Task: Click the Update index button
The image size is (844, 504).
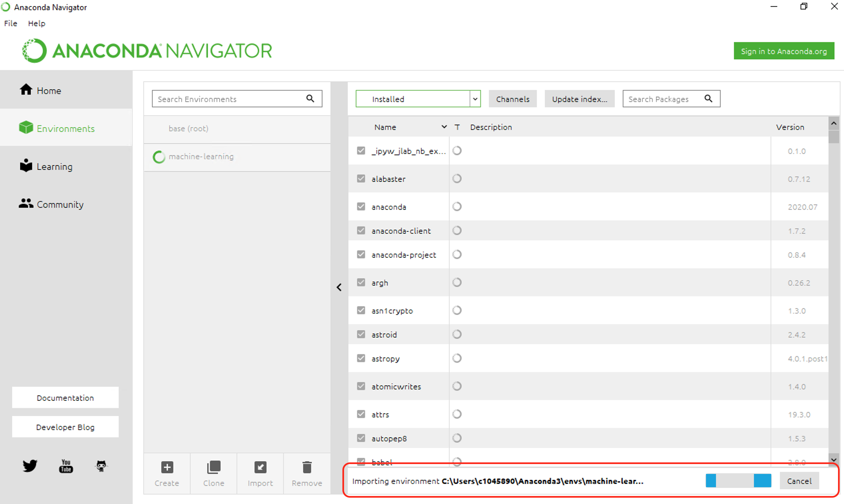Action: 579,99
